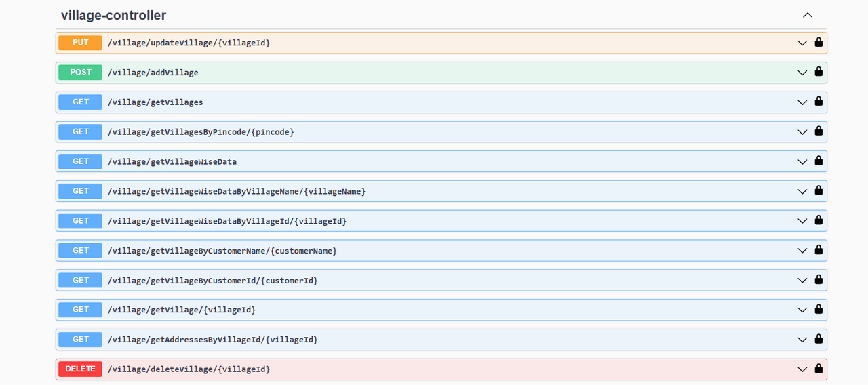Click lock icon on DELETE deleteVillage row

tap(818, 369)
